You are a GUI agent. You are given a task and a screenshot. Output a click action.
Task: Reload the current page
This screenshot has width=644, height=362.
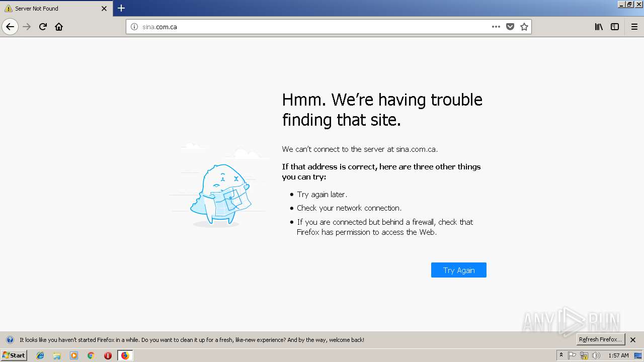43,27
